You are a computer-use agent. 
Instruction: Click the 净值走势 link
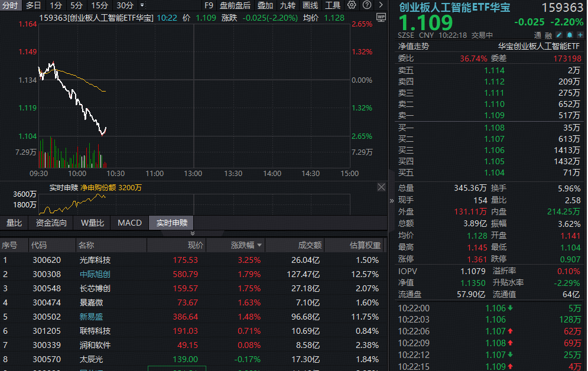pyautogui.click(x=414, y=46)
